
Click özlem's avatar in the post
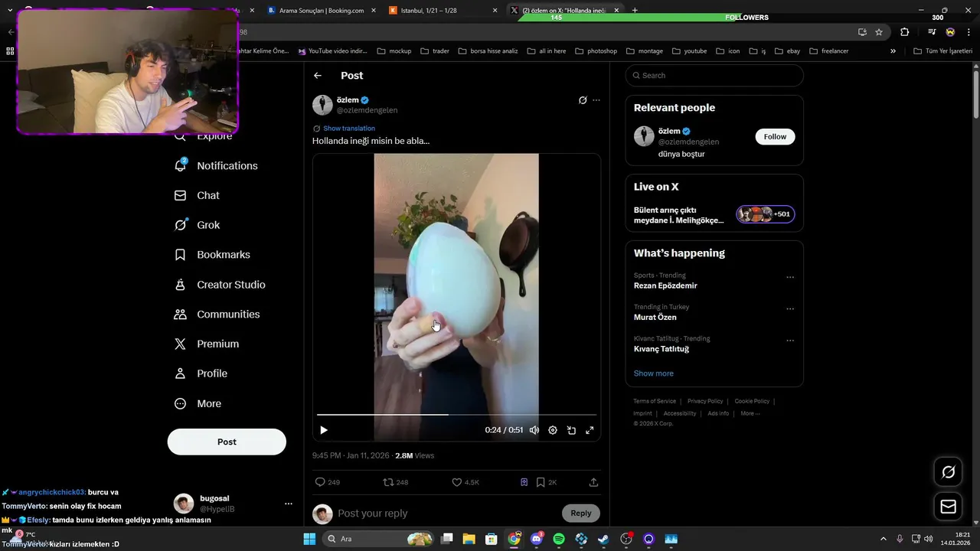[x=322, y=105]
